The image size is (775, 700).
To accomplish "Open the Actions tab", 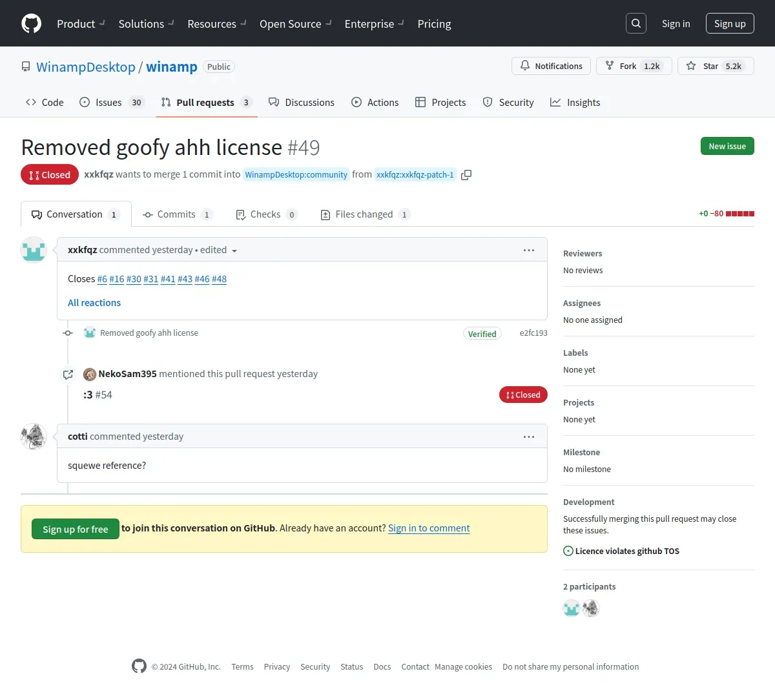I will tap(375, 102).
